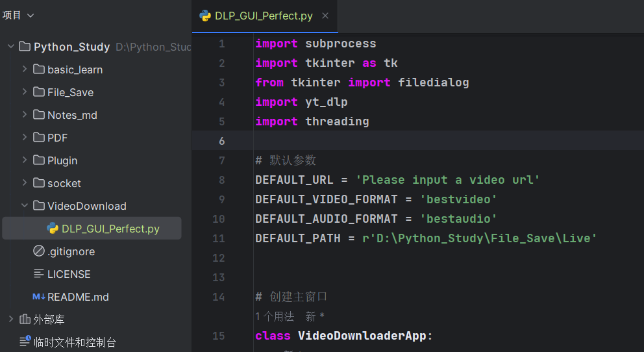
Task: Select the socket folder name
Action: (x=64, y=183)
